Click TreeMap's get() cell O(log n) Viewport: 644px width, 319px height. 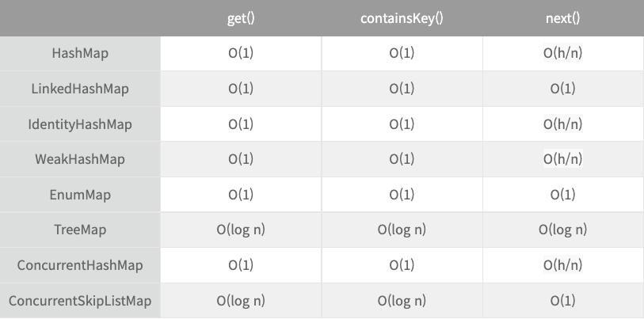pyautogui.click(x=241, y=230)
